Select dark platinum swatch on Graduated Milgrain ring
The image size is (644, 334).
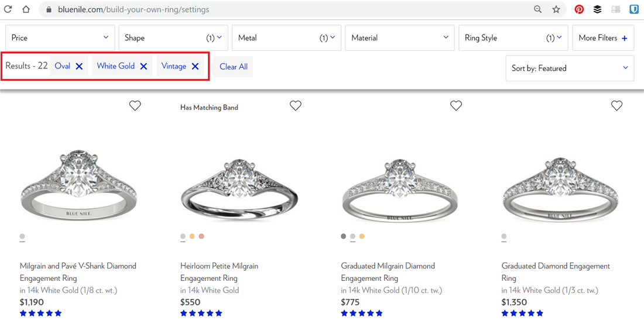pyautogui.click(x=343, y=236)
